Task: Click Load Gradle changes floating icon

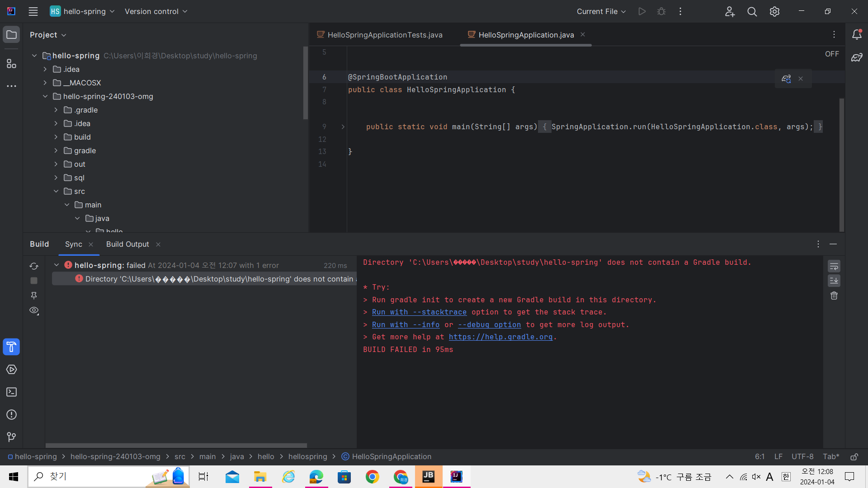Action: (x=786, y=79)
